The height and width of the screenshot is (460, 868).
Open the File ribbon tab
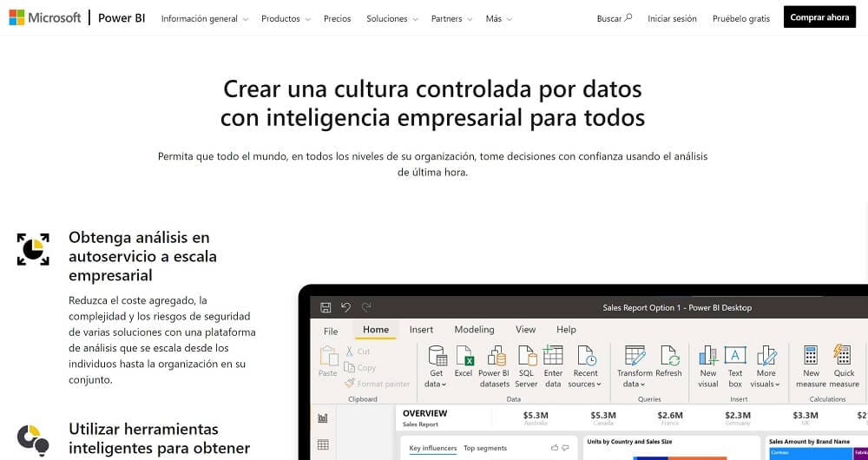click(x=331, y=331)
